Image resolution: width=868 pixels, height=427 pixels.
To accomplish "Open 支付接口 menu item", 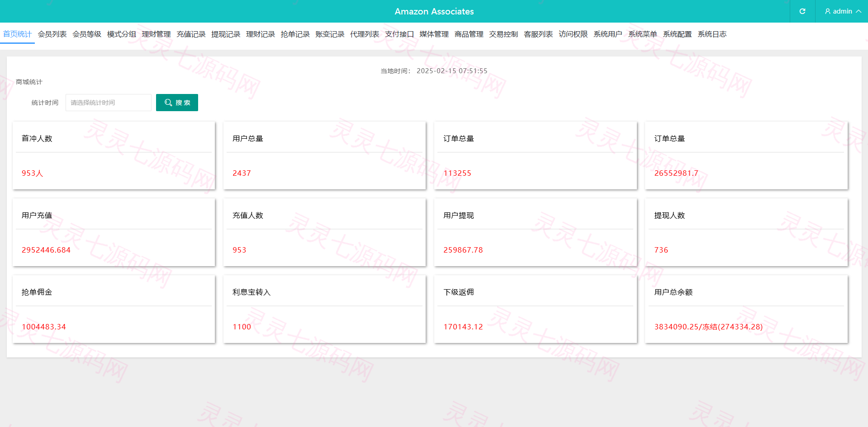I will [x=399, y=34].
